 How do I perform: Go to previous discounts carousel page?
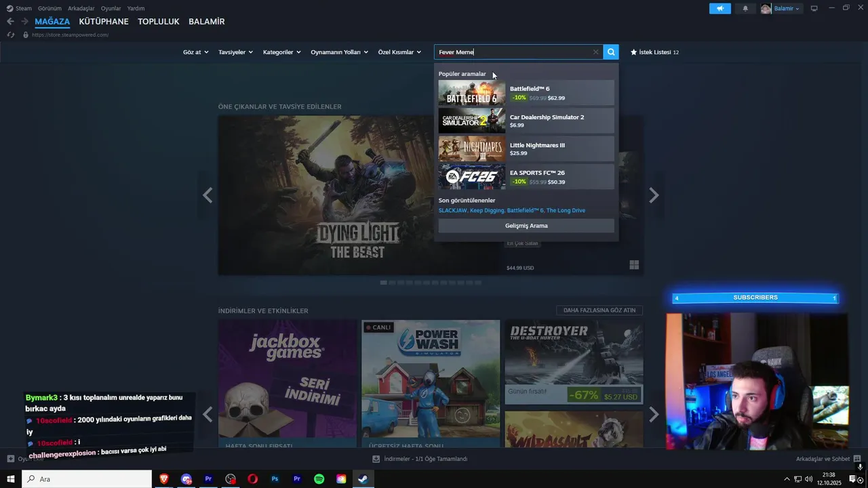(208, 414)
